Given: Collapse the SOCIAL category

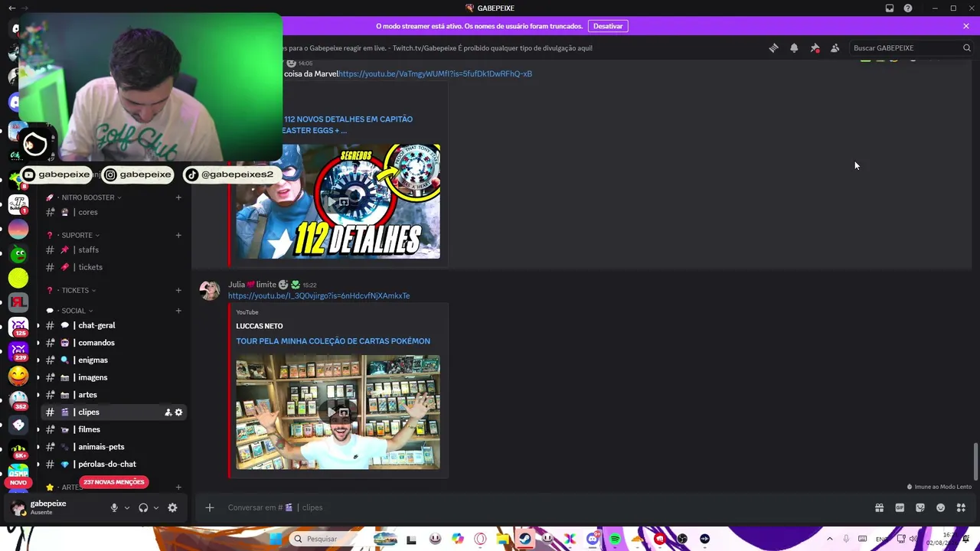Looking at the screenshot, I should click(69, 311).
